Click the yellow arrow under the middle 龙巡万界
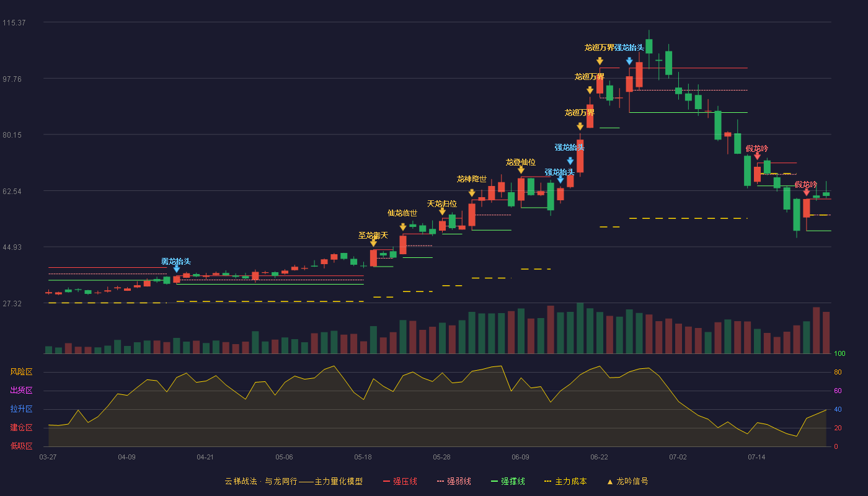This screenshot has width=868, height=496. click(590, 91)
